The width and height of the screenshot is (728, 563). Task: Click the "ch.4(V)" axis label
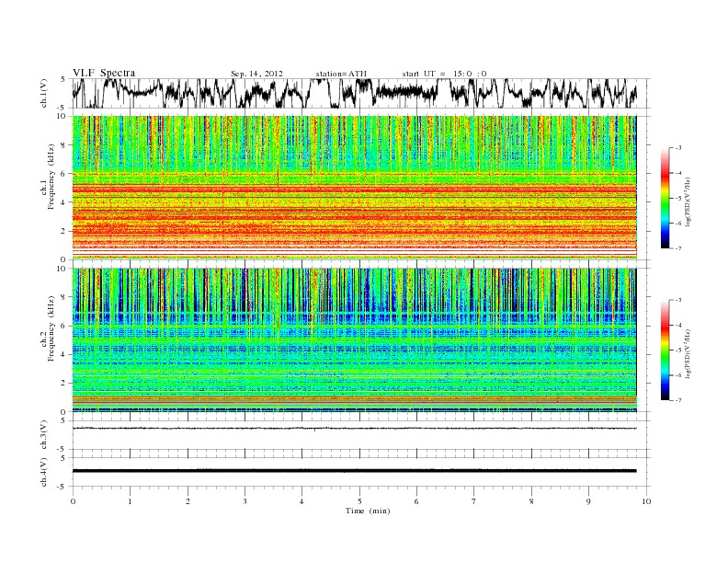click(x=44, y=472)
